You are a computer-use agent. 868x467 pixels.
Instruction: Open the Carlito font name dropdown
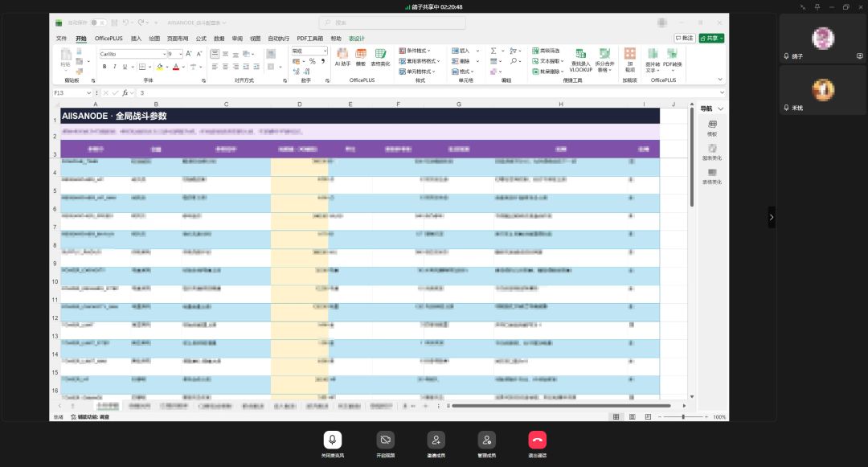point(133,54)
